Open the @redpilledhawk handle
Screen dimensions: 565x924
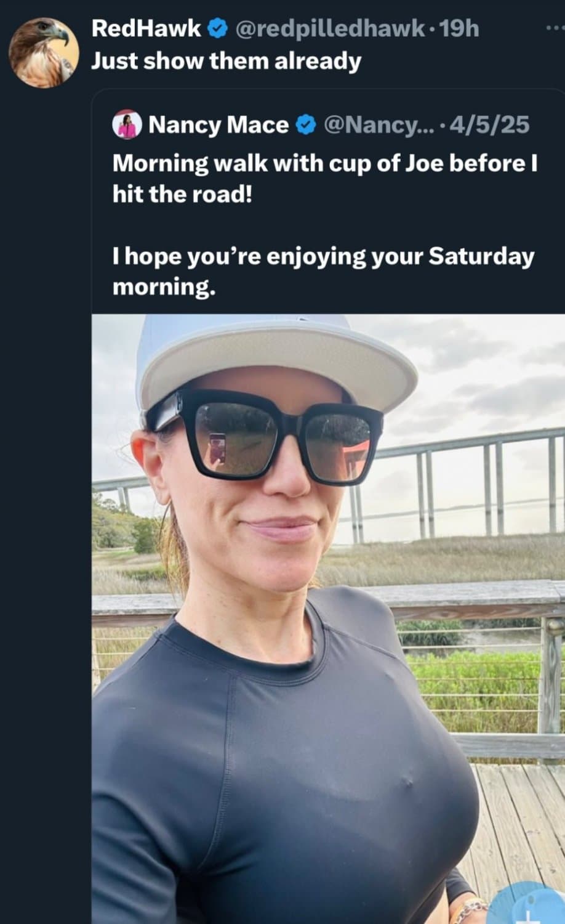(x=329, y=28)
